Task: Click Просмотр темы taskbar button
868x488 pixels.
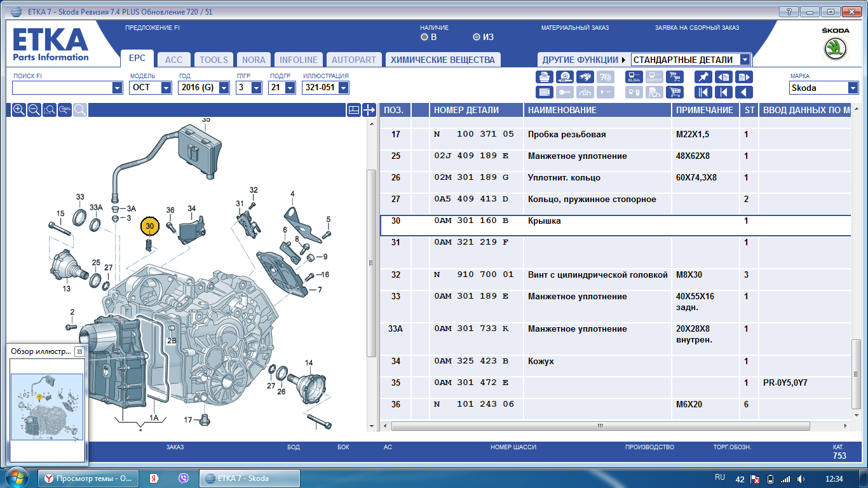Action: 88,478
